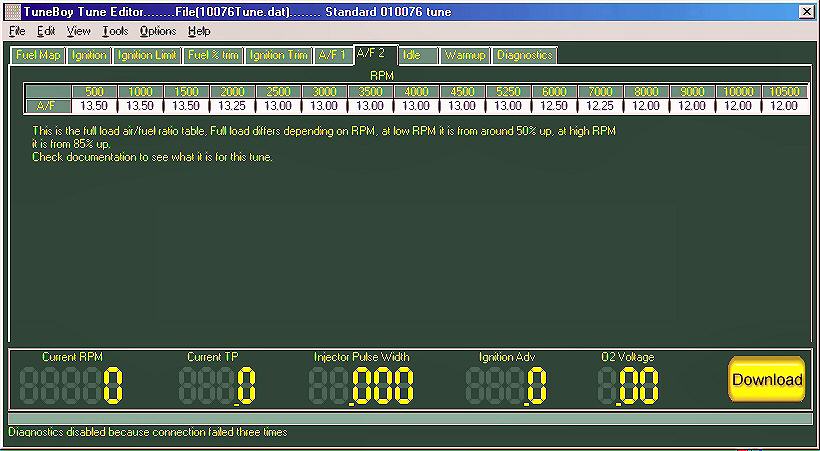This screenshot has width=820, height=451.
Task: Close the TuneBoy Tune Editor window
Action: (808, 12)
